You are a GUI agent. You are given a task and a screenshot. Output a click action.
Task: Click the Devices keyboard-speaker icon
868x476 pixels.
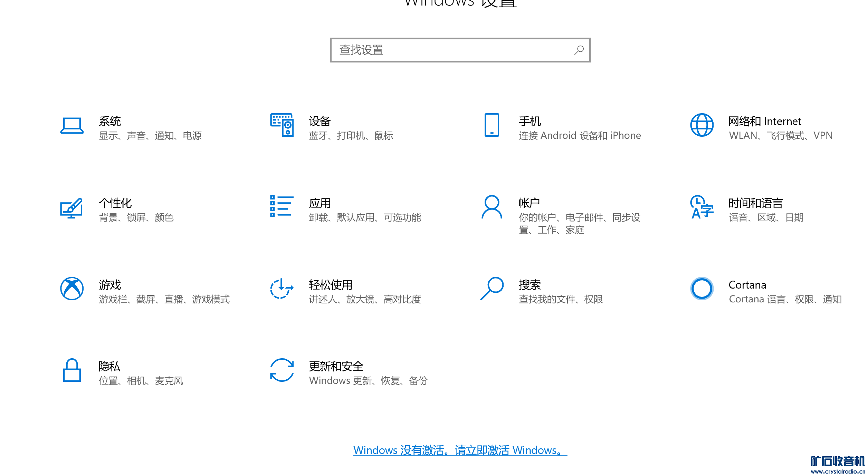(x=282, y=125)
